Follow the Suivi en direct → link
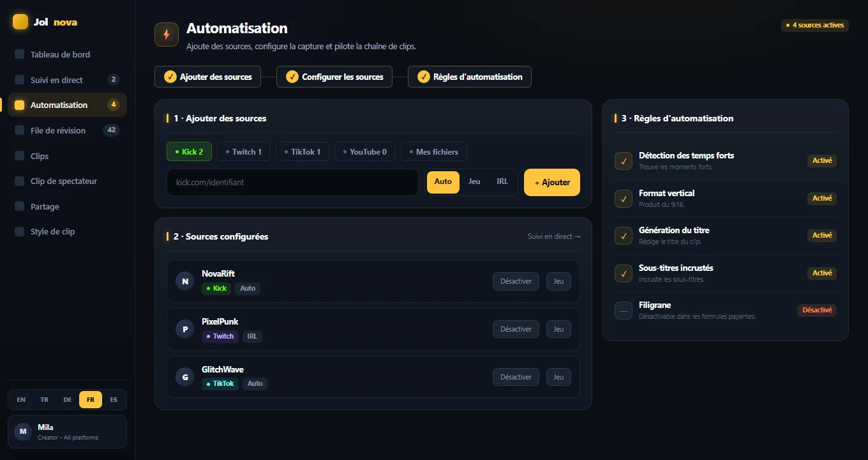Viewport: 868px width, 460px height. pyautogui.click(x=554, y=236)
